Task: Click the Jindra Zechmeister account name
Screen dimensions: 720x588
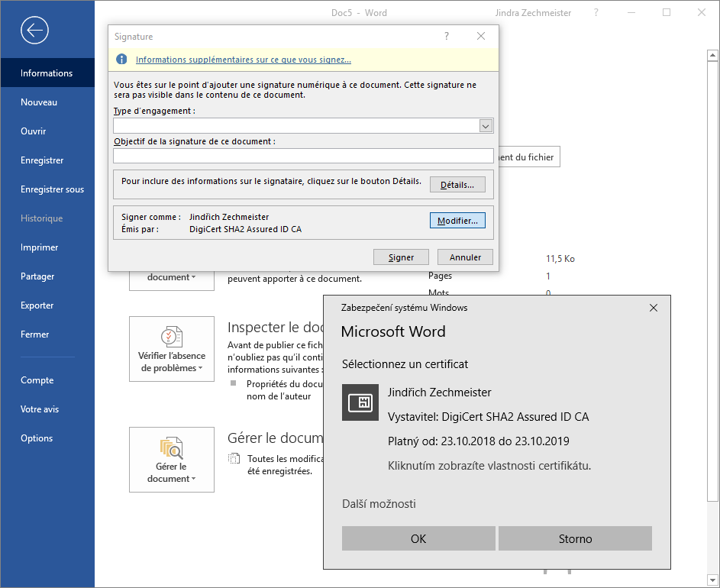Action: pyautogui.click(x=533, y=13)
